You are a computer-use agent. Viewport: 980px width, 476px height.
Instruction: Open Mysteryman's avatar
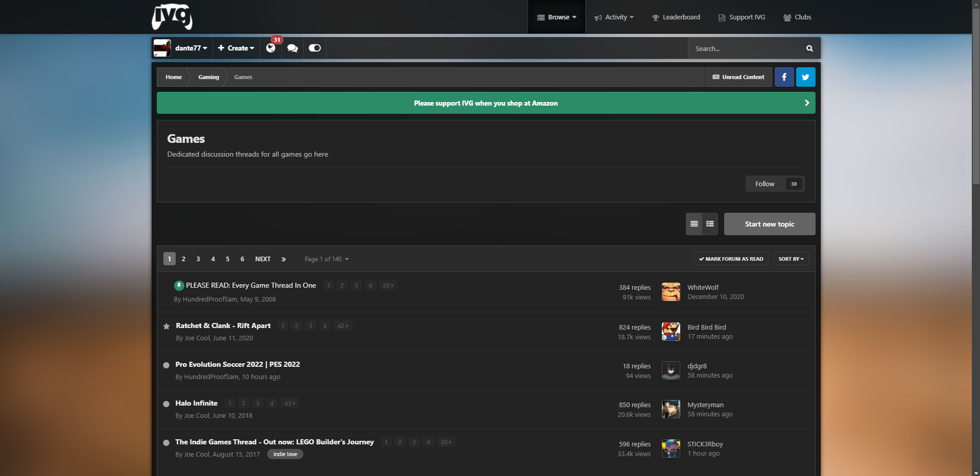(x=671, y=409)
